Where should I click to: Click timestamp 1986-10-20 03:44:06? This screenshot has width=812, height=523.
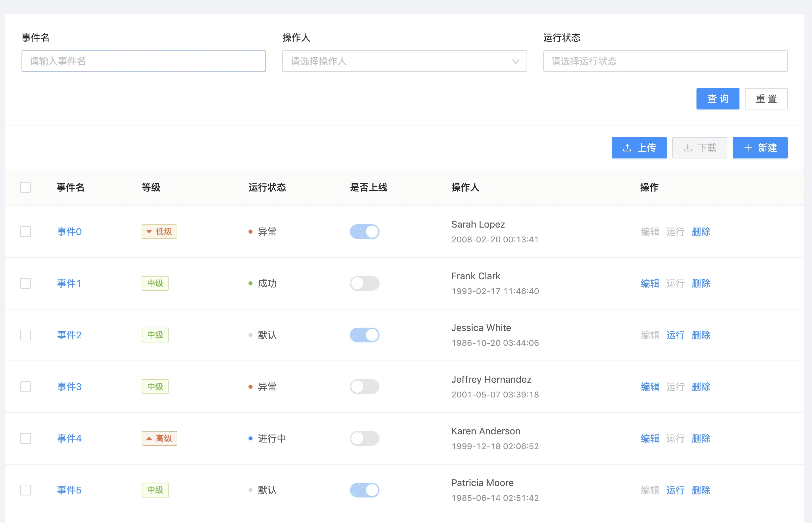(495, 343)
